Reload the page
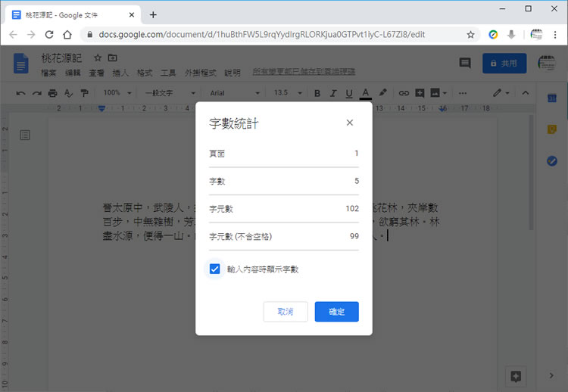The image size is (568, 392). [x=49, y=35]
